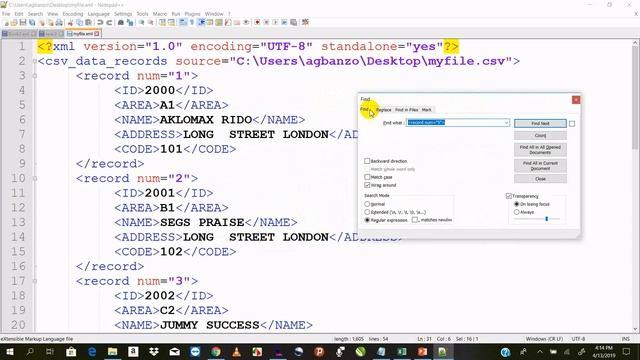Click the Redo toolbar icon
Image resolution: width=640 pixels, height=360 pixels.
click(109, 22)
